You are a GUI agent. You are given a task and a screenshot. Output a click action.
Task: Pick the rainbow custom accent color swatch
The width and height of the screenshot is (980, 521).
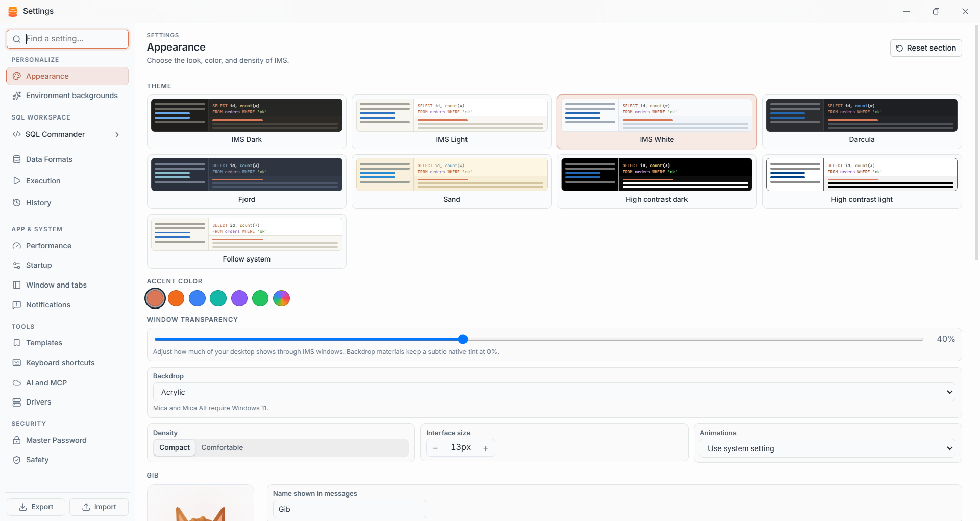pyautogui.click(x=281, y=298)
